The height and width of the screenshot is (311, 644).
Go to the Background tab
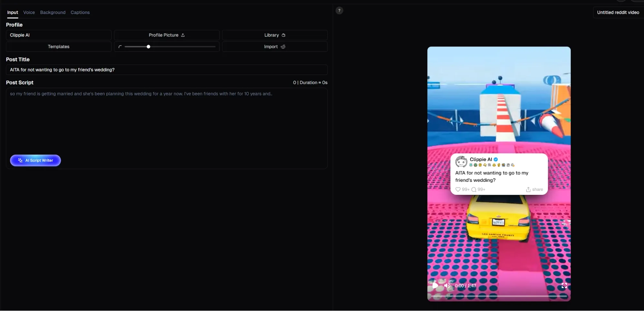53,12
